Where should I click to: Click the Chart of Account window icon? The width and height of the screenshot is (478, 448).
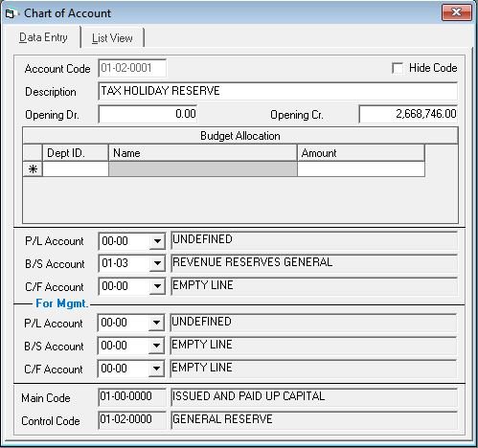10,13
